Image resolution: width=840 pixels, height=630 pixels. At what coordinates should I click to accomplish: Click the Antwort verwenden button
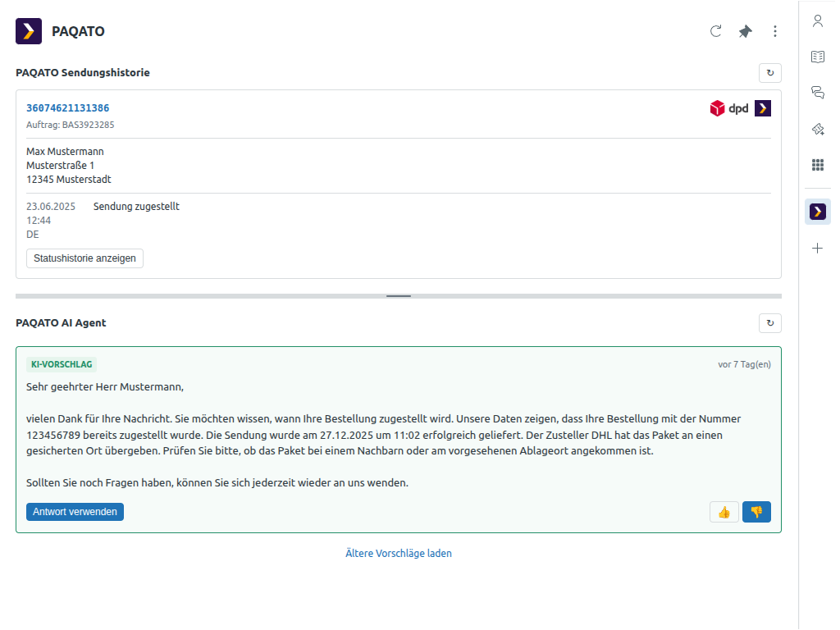click(75, 511)
